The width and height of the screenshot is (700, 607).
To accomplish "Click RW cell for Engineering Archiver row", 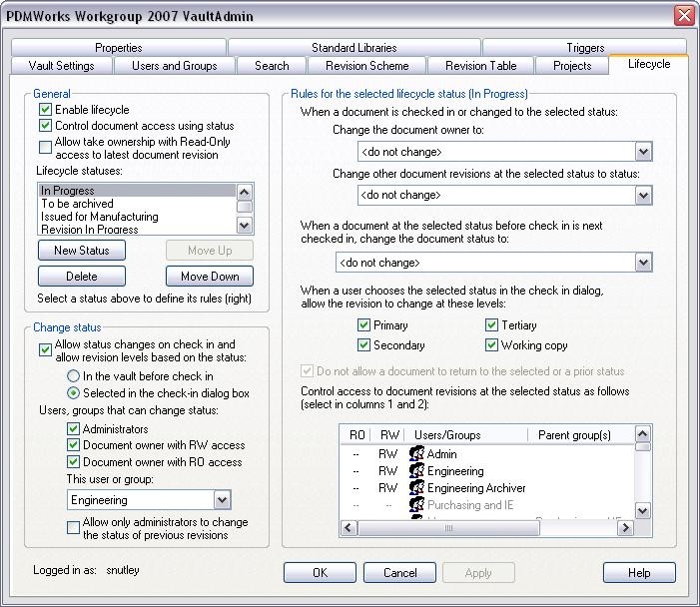I will 387,488.
